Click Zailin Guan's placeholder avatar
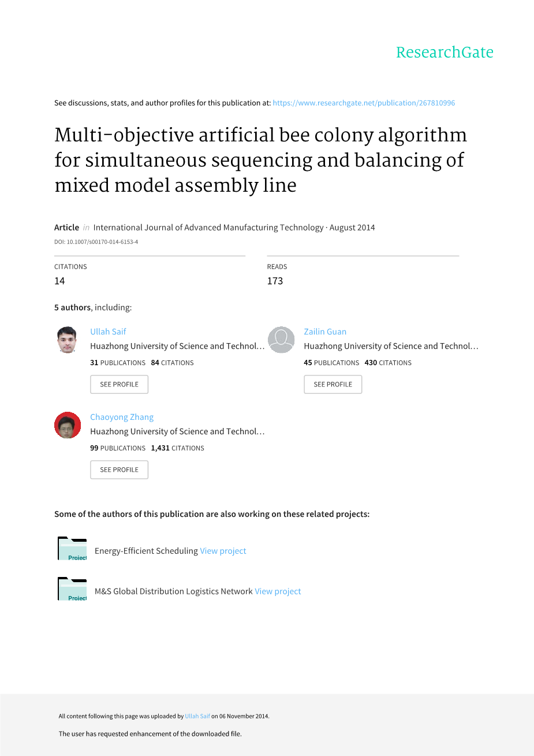 (281, 340)
